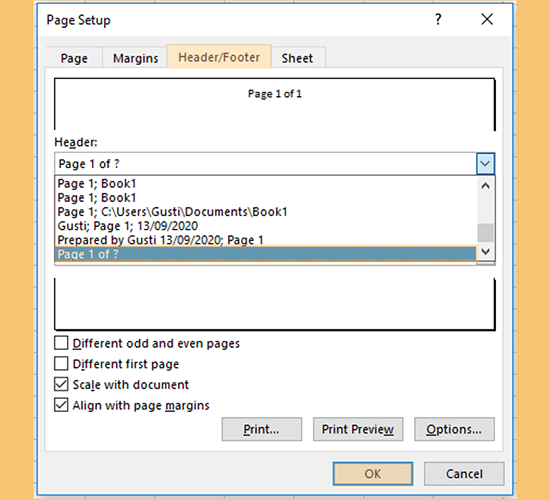Switch to the Page tab

[x=74, y=58]
